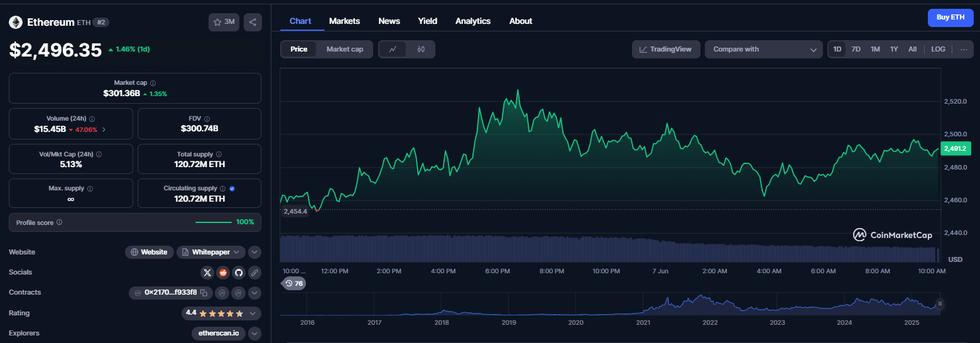Select the All time range
Image resolution: width=980 pixels, height=343 pixels.
click(912, 49)
